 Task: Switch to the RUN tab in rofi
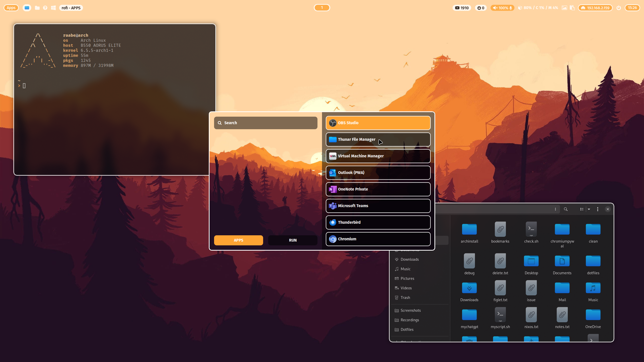point(293,240)
